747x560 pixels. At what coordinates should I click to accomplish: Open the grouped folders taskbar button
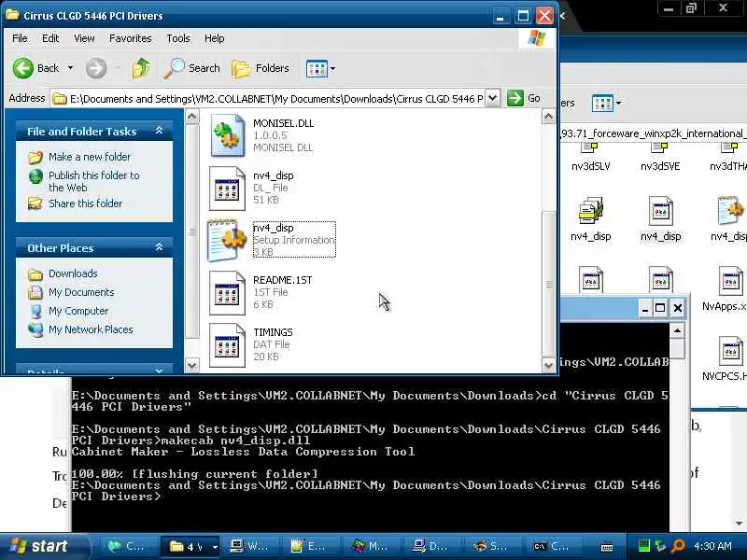(x=190, y=547)
